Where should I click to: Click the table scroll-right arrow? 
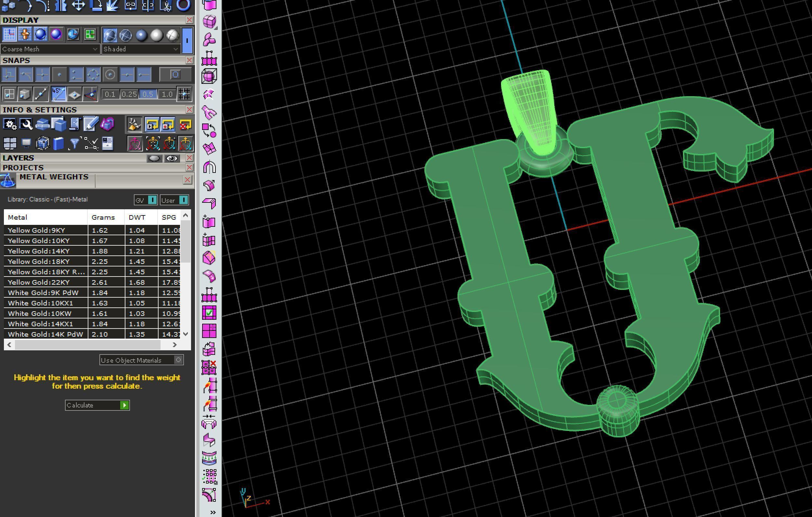click(174, 345)
